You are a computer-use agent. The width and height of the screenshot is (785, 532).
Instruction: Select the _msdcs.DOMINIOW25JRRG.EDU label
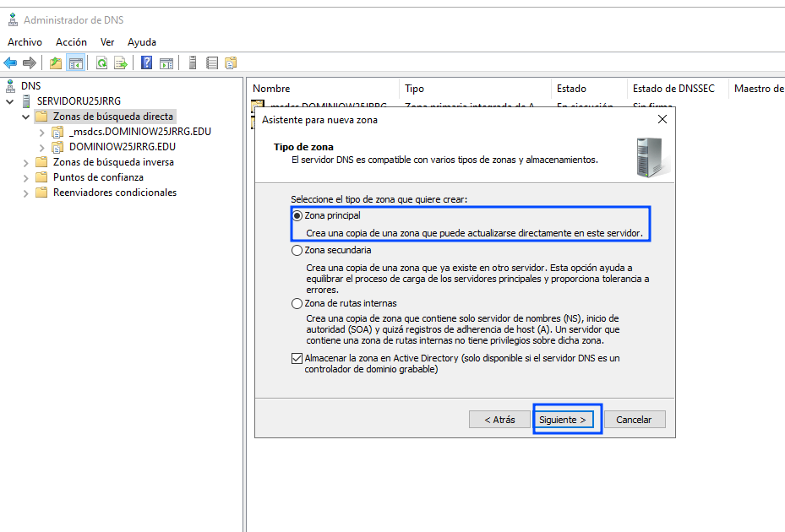140,132
